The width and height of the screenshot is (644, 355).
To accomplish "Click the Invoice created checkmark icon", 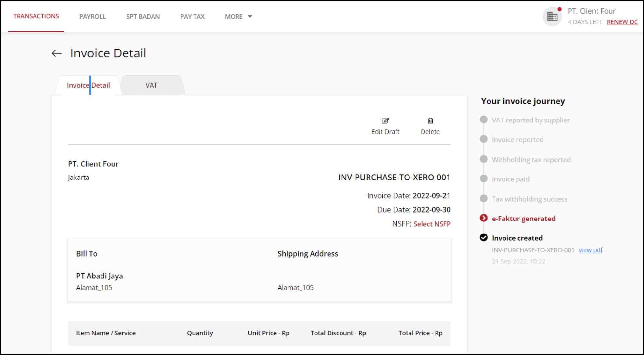I will tap(484, 238).
